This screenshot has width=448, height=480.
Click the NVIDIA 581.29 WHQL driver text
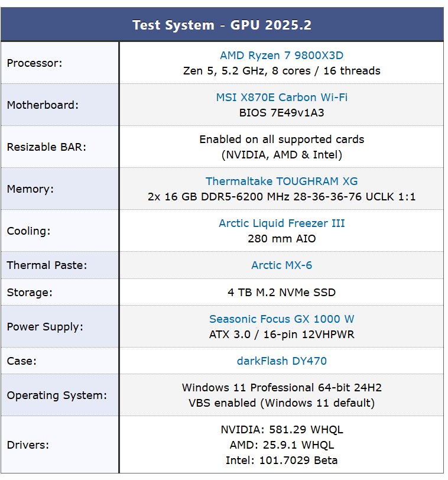[x=281, y=430]
